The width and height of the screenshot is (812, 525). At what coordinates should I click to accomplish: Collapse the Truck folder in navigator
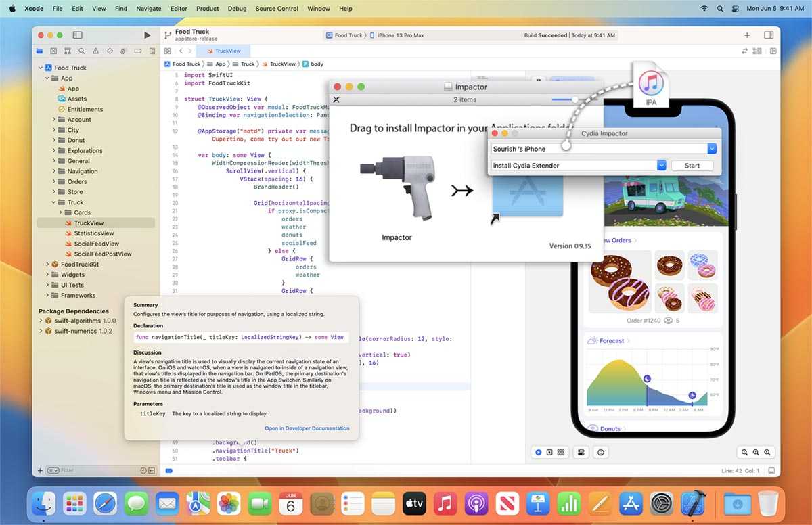(x=53, y=202)
